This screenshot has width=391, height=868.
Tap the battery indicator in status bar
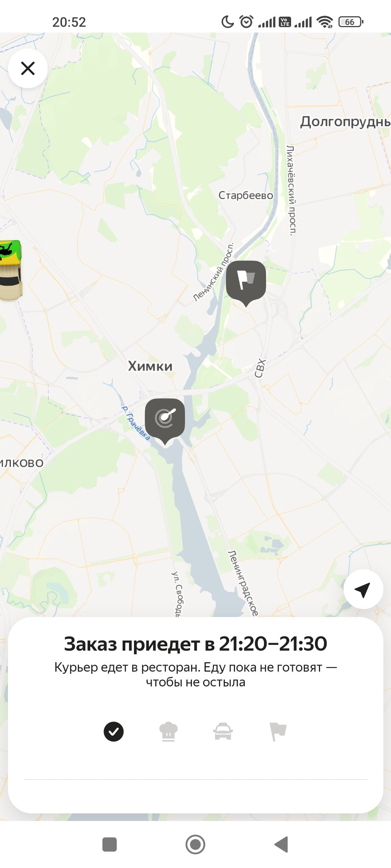click(351, 22)
